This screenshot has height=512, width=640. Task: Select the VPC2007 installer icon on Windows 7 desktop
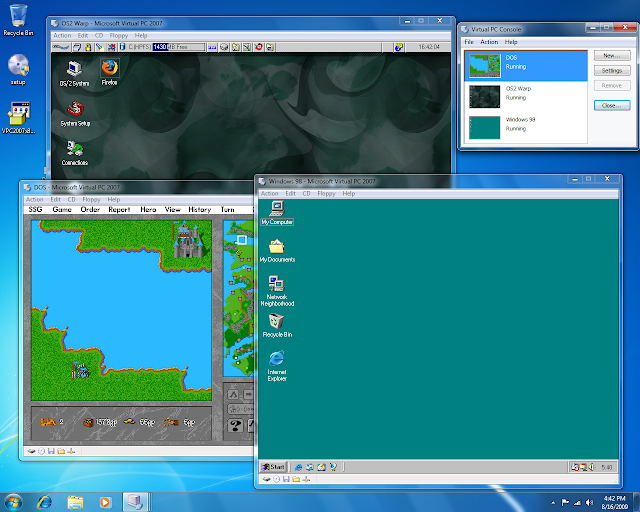[x=18, y=118]
